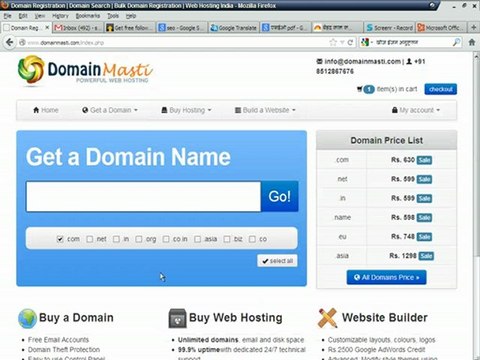The height and width of the screenshot is (360, 480).
Task: Click the Website Builder heading
Action: coord(385,318)
